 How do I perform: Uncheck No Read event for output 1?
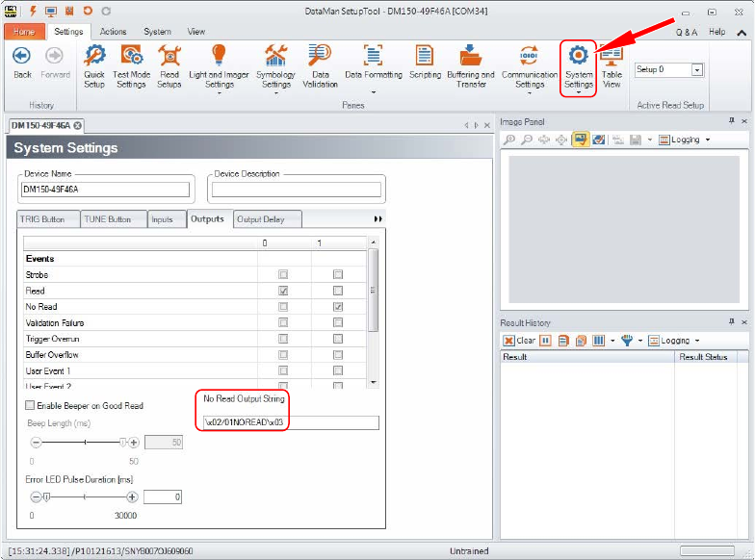338,307
